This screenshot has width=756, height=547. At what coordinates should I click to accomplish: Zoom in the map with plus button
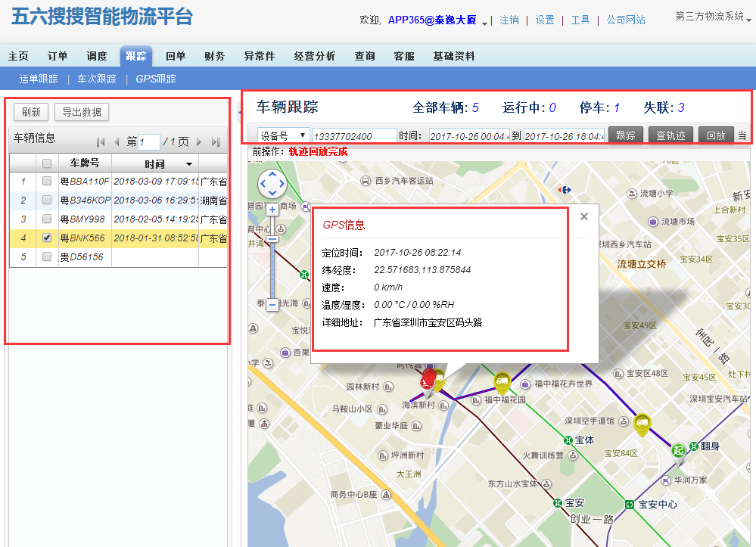coord(272,210)
